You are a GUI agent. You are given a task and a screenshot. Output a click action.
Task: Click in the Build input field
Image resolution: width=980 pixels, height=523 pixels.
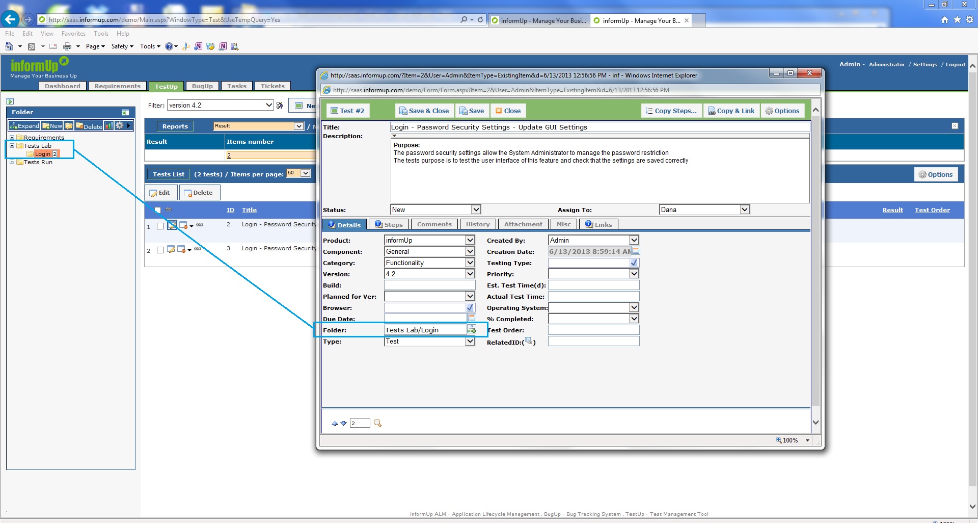429,285
